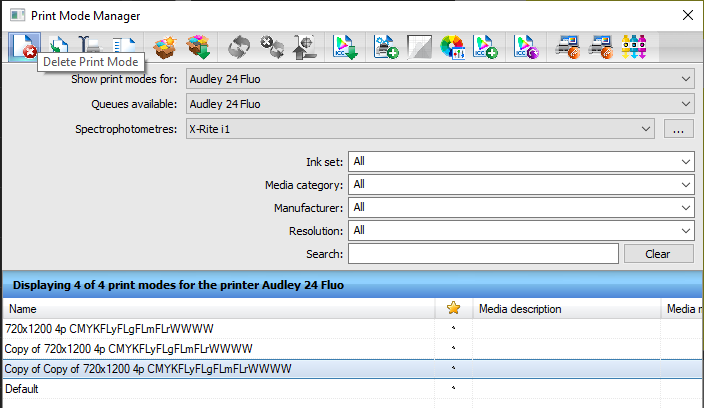This screenshot has height=408, width=704.
Task: Toggle the favorite mark for the 'Copy of Copy of' row
Action: (x=453, y=368)
